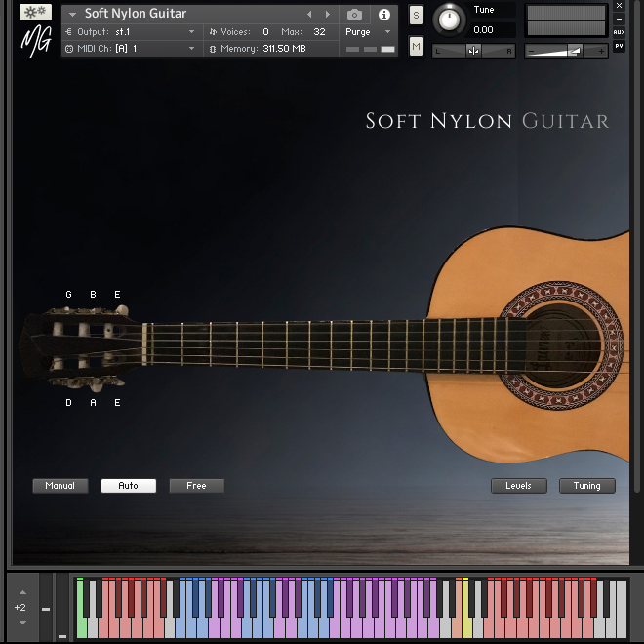This screenshot has height=644, width=644.
Task: Open the Tuning panel
Action: tap(586, 486)
